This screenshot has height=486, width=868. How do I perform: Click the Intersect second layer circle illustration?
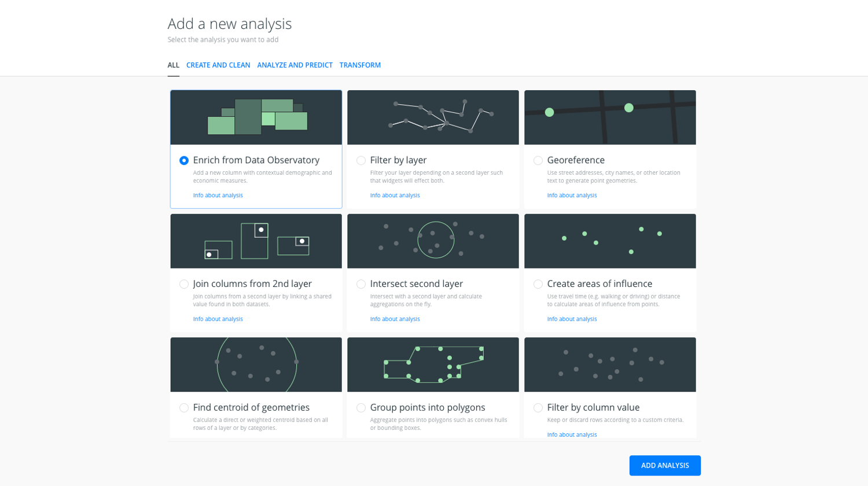[x=433, y=241]
